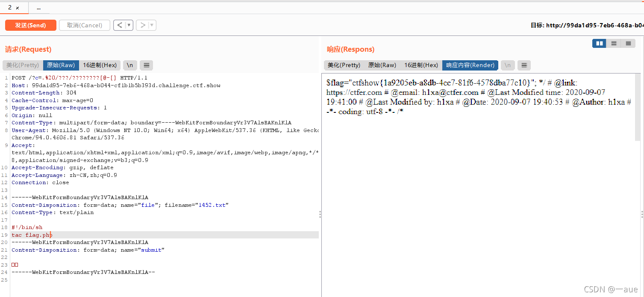Screen dimensions: 644x297
Task: Click the Host header line
Action: pos(116,85)
